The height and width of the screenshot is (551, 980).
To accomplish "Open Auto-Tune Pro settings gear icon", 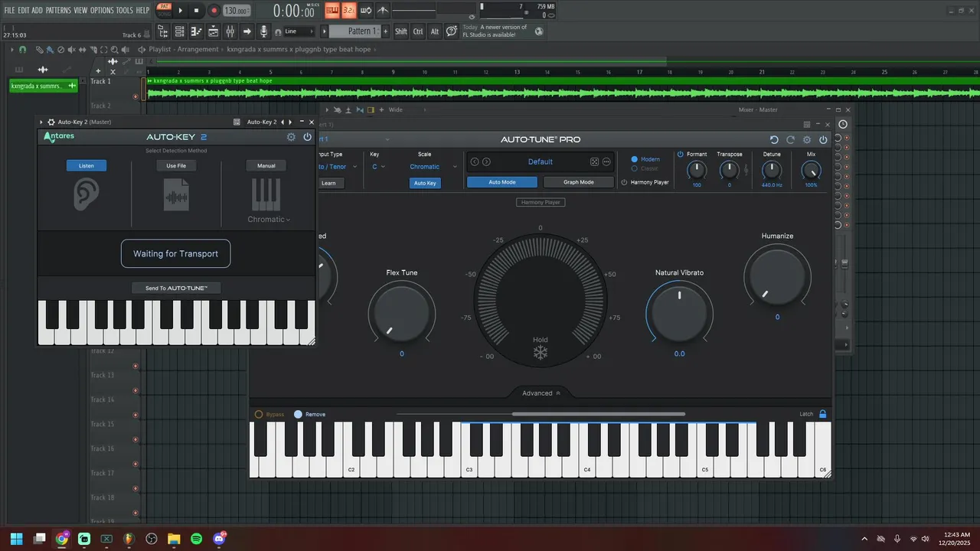I will pos(807,140).
